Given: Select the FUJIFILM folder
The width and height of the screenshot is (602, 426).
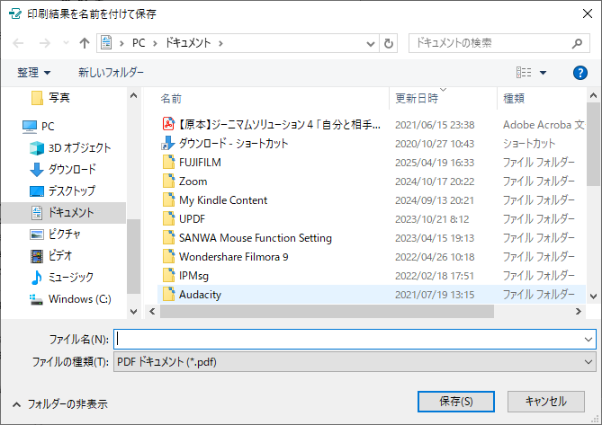Looking at the screenshot, I should click(200, 162).
